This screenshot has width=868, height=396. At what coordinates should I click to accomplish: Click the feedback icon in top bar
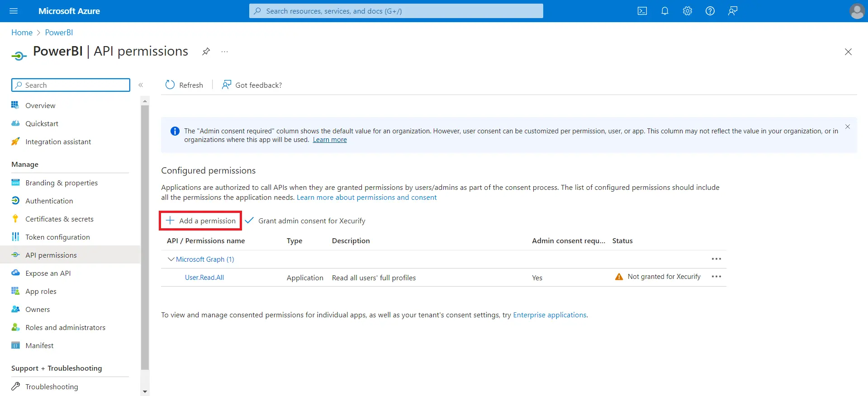[733, 11]
